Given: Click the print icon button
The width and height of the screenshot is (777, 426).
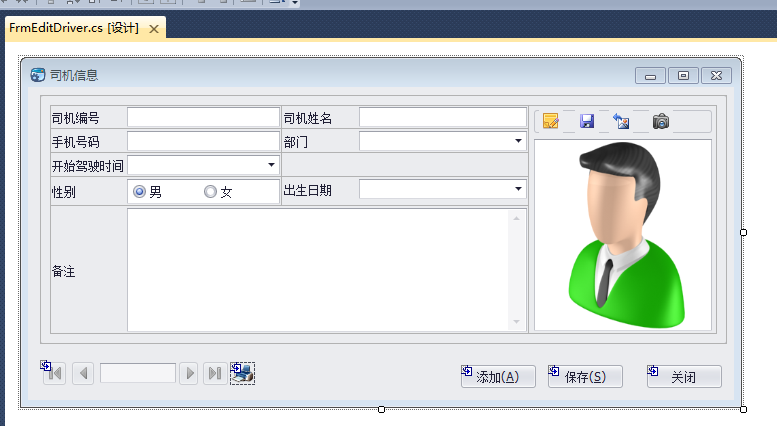Looking at the screenshot, I should [x=242, y=373].
